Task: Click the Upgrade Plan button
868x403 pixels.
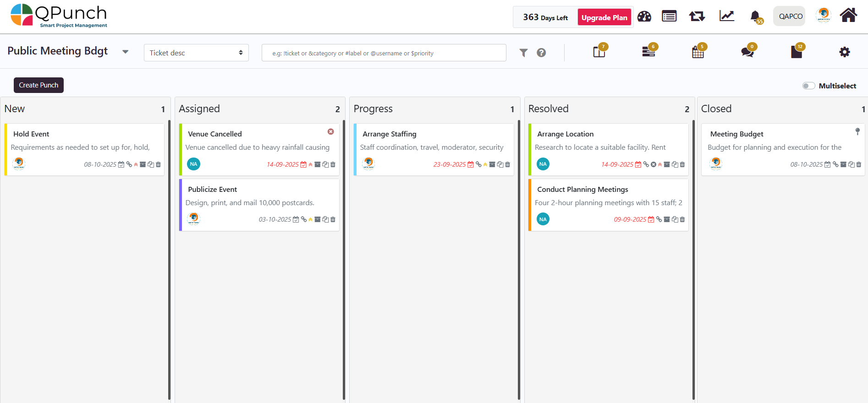Action: click(604, 17)
